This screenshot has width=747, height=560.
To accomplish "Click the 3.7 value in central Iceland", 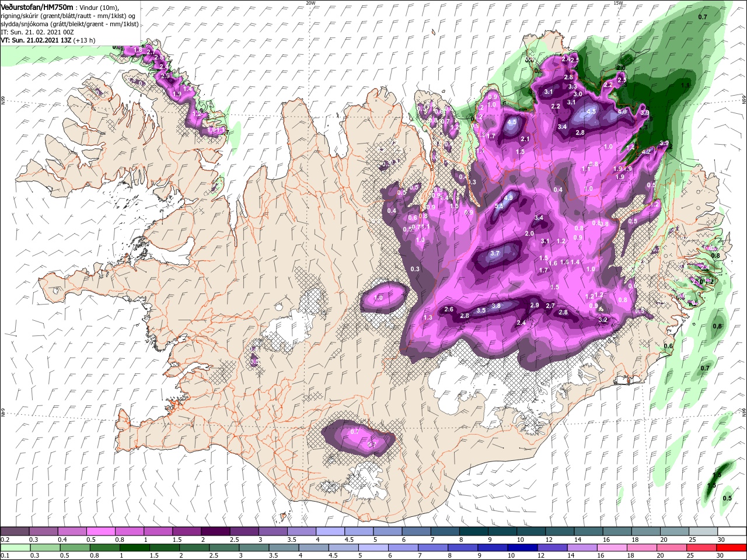I will [495, 253].
